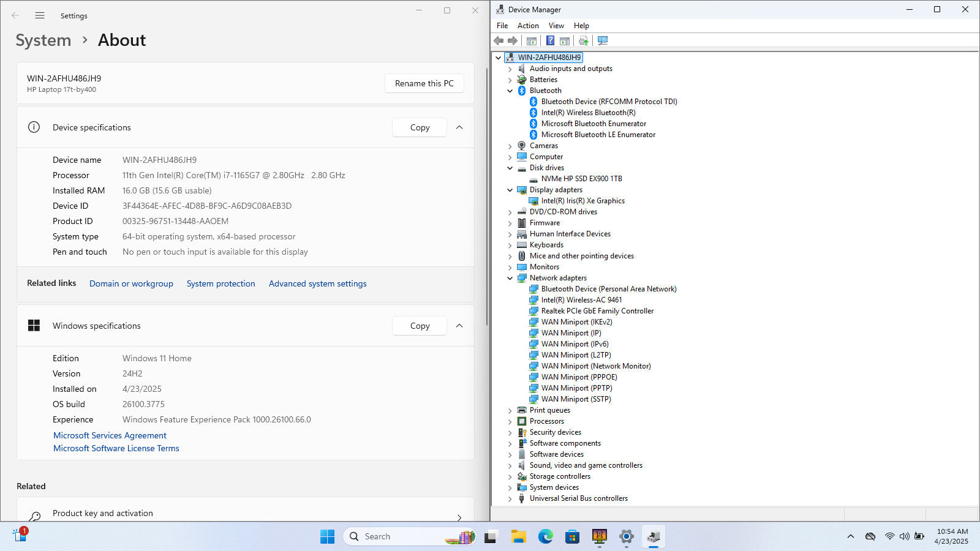Viewport: 980px width, 551px height.
Task: Select WAN Miniport (IKEv2) entry
Action: [576, 322]
